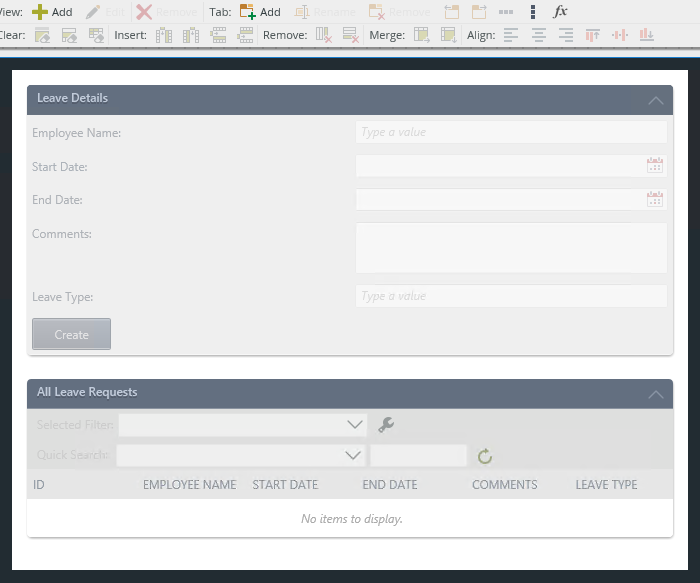Align right icon
Image resolution: width=700 pixels, height=583 pixels.
coord(566,35)
